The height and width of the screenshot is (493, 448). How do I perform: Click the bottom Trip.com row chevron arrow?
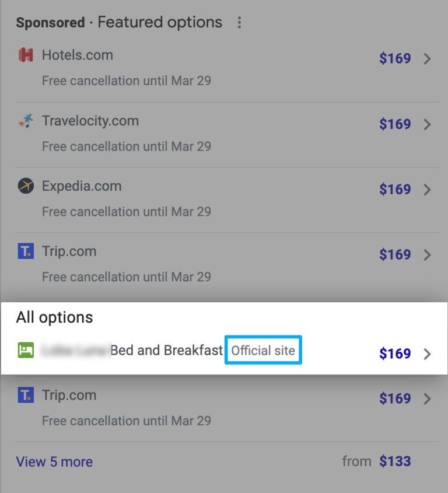click(x=427, y=398)
